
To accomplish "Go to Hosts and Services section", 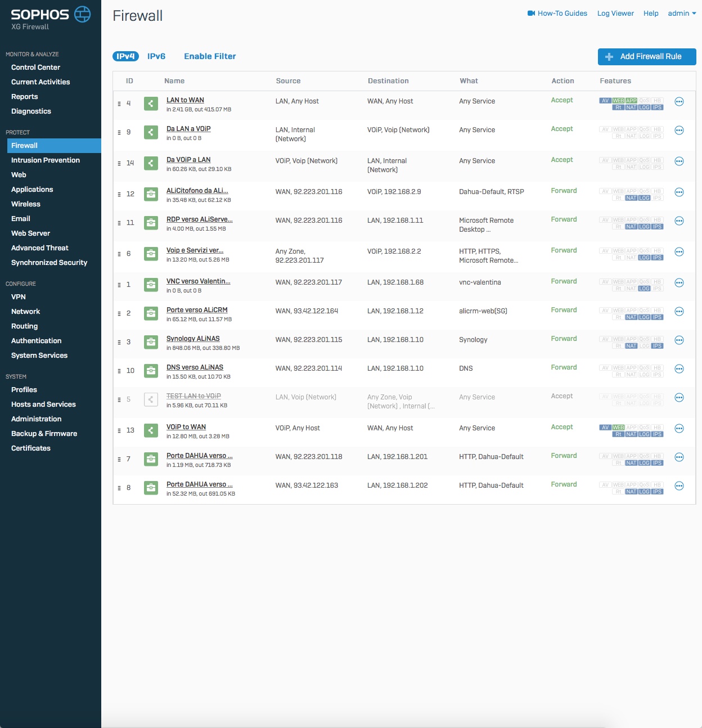I will (x=43, y=405).
